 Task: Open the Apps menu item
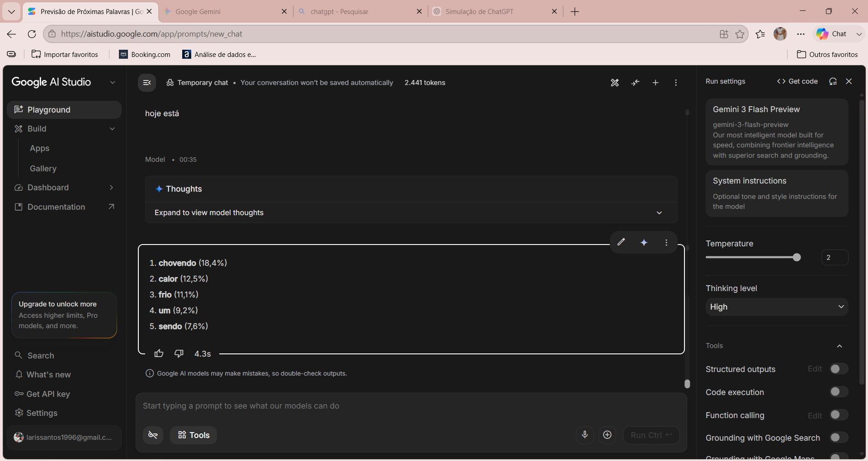[x=40, y=148]
